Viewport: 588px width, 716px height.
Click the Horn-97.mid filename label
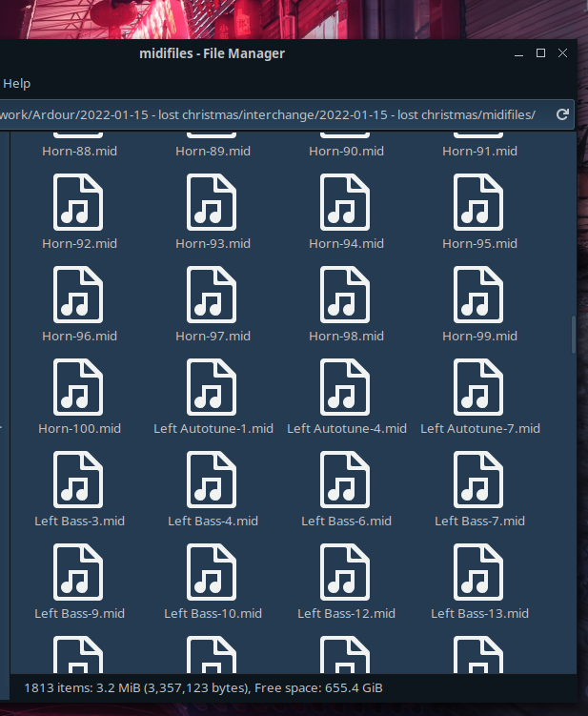pyautogui.click(x=213, y=336)
